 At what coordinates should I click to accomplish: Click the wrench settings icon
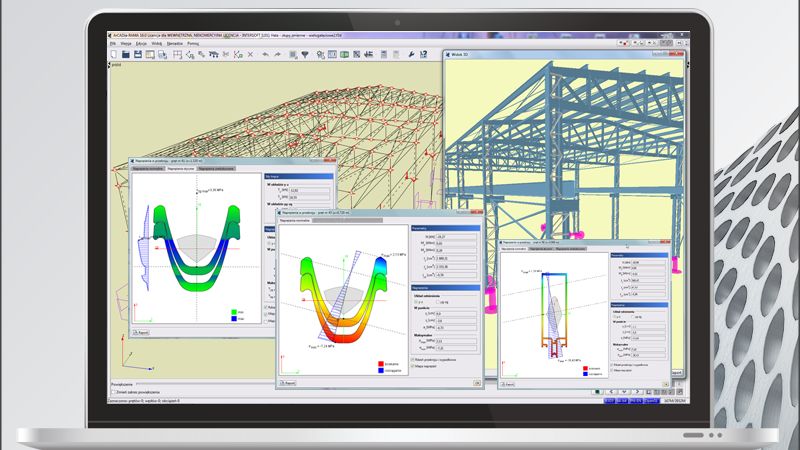(x=411, y=54)
